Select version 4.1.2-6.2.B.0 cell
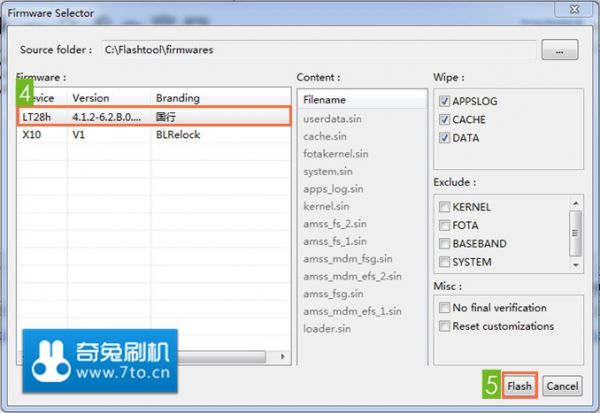Viewport: 600px width, 413px height. [x=106, y=117]
